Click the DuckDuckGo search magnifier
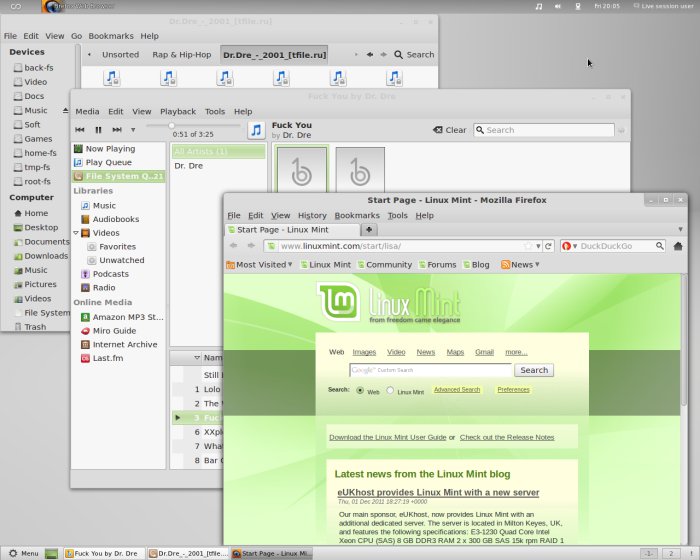 coord(659,246)
